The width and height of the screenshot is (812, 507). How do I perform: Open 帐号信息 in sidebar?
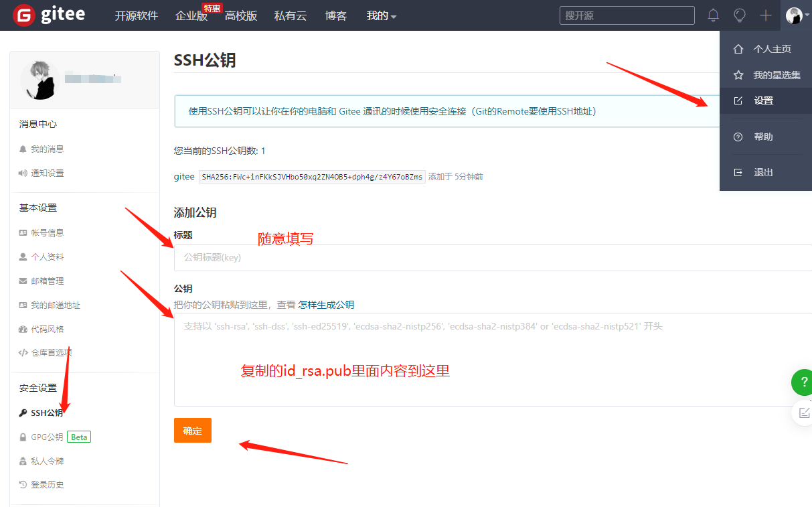[48, 232]
